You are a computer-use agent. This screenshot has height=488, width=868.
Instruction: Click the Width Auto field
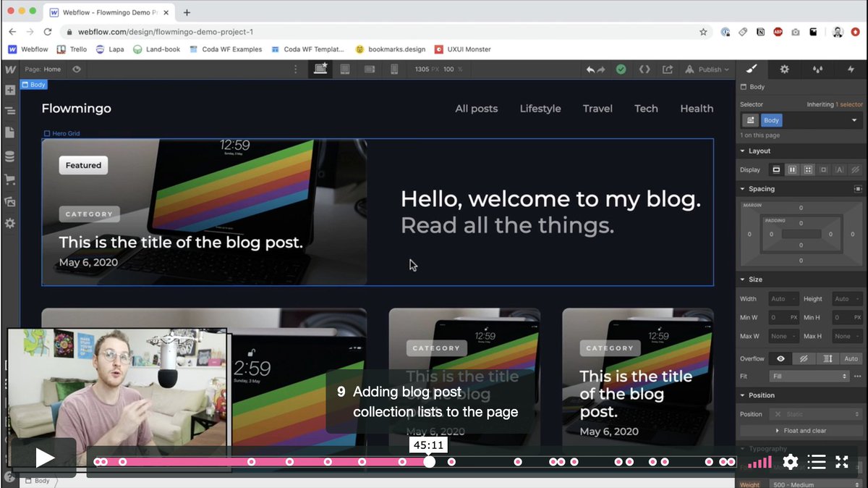pos(783,298)
